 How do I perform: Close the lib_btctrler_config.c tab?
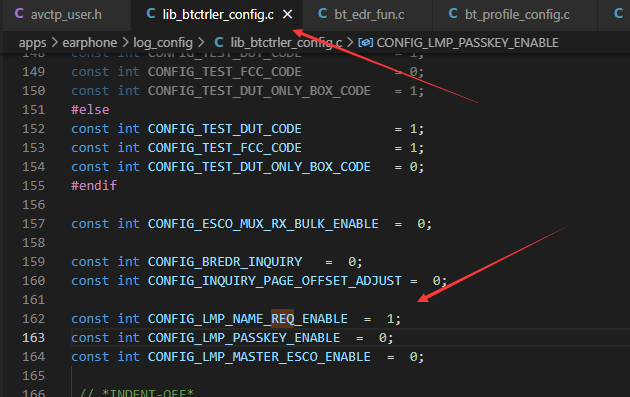coord(287,14)
